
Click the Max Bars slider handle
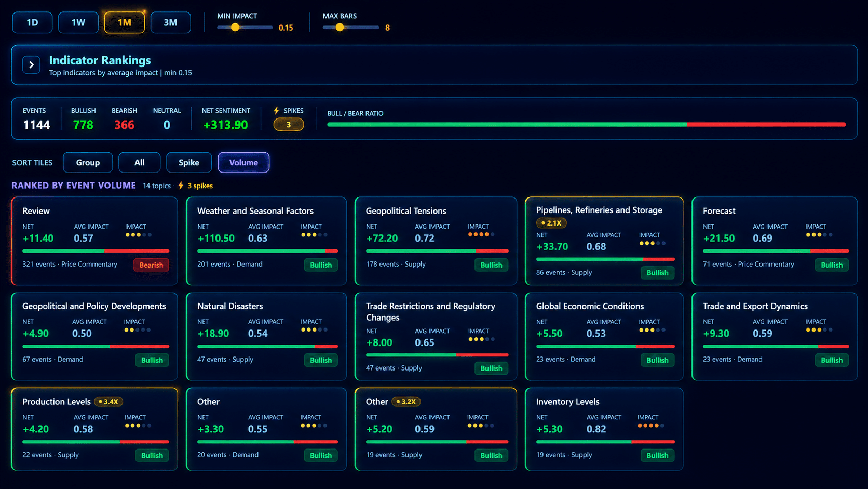(340, 28)
